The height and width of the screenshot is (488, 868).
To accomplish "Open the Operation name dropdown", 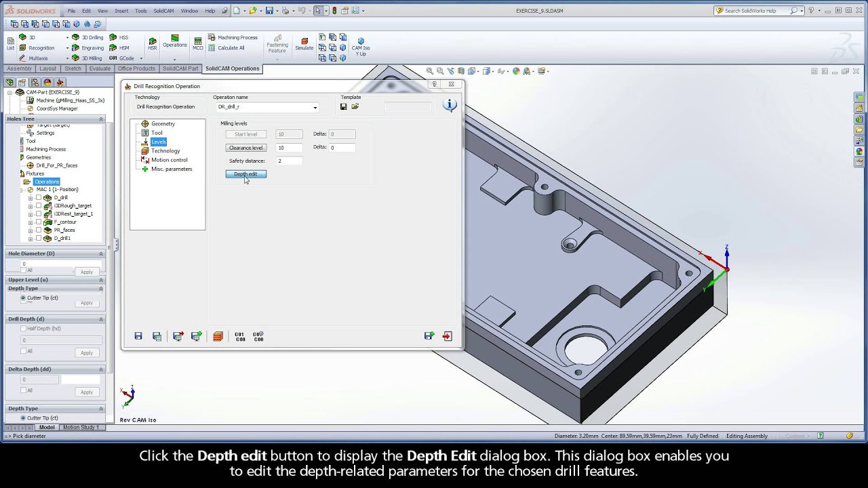I will coord(315,107).
